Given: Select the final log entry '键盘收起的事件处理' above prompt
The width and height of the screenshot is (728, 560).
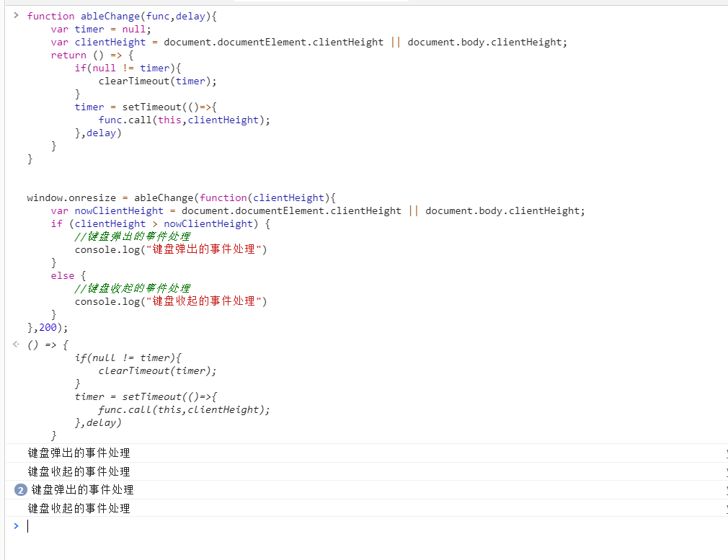Looking at the screenshot, I should click(79, 508).
